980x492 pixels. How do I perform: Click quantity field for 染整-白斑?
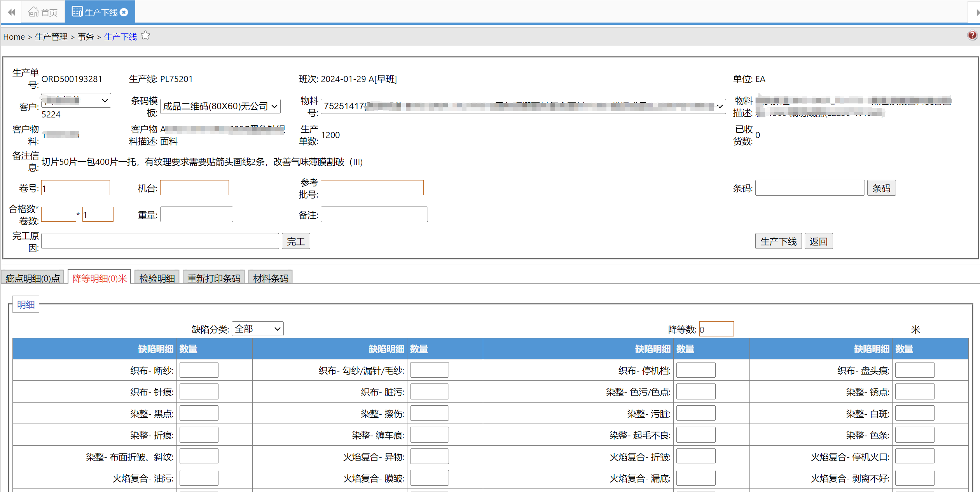click(x=914, y=413)
